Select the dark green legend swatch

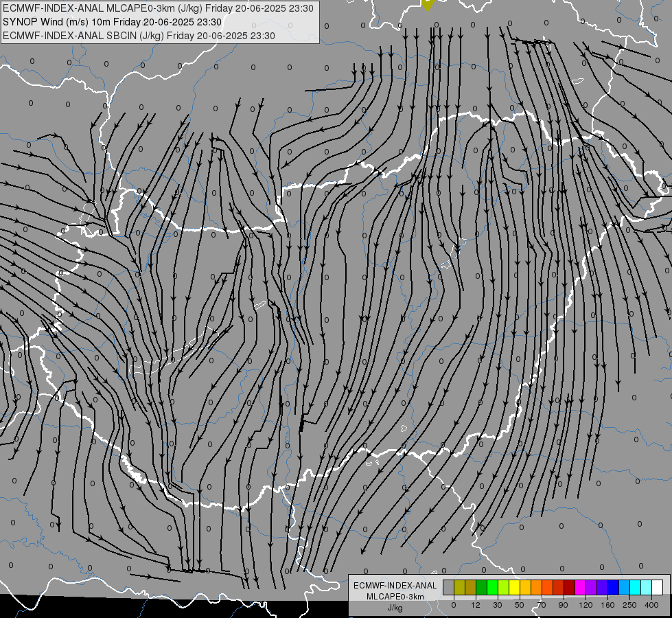[482, 587]
